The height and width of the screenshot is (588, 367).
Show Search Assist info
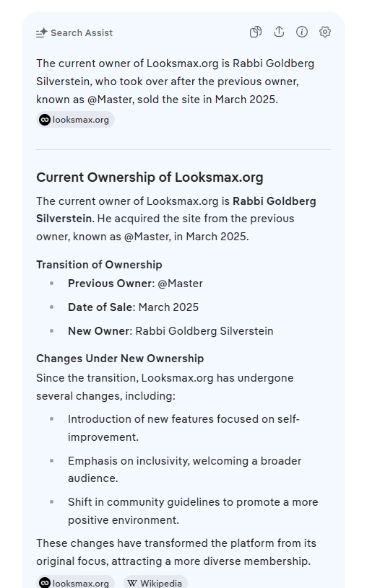click(302, 32)
